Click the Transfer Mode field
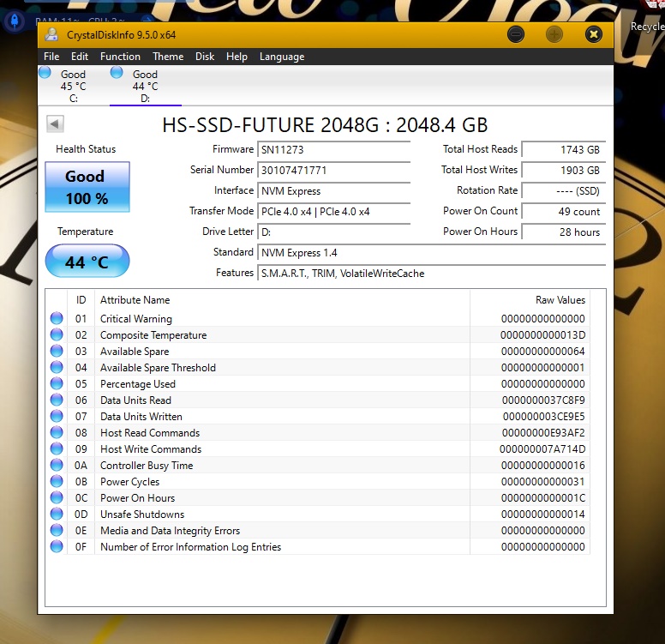This screenshot has height=644, width=665. coord(333,212)
